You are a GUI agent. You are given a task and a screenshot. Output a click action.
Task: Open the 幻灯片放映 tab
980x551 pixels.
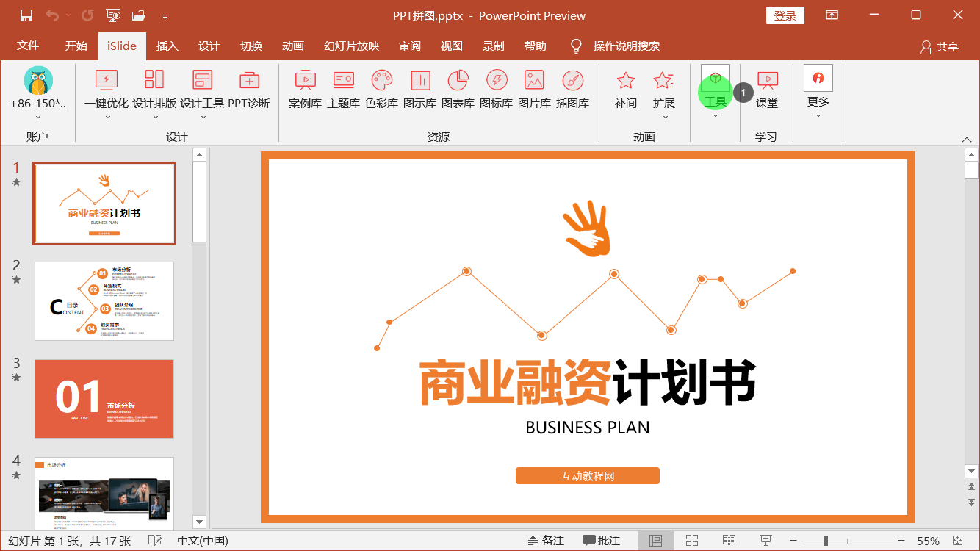[352, 46]
